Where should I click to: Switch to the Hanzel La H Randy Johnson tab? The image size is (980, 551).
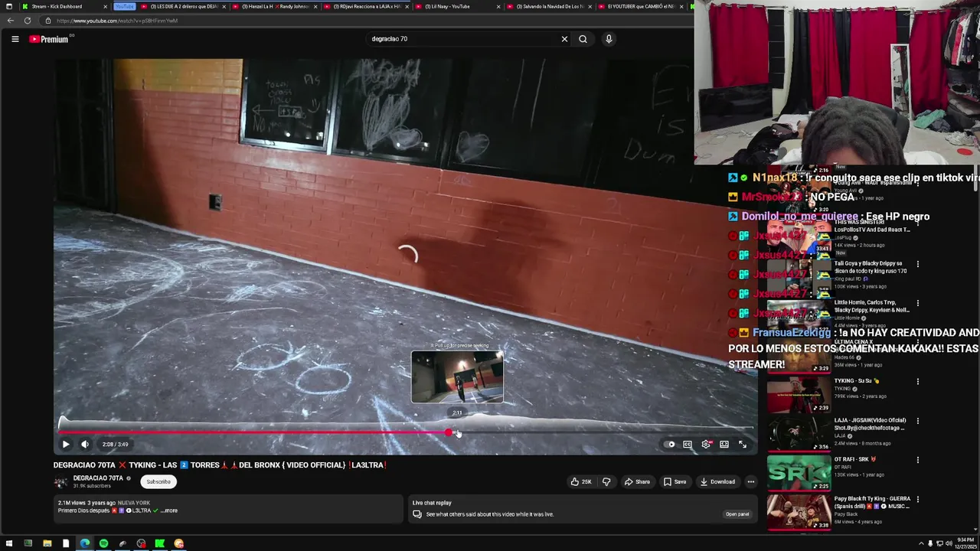[x=274, y=6]
